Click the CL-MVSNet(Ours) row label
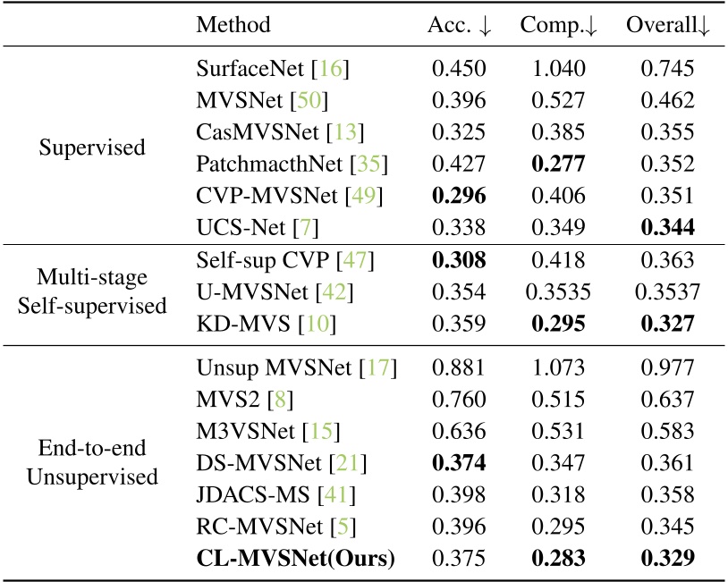 (296, 559)
